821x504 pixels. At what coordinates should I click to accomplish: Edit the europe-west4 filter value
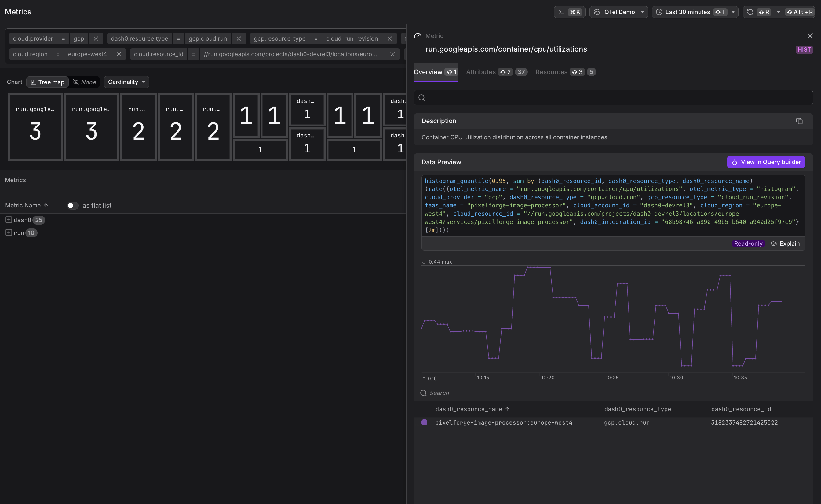coord(87,54)
